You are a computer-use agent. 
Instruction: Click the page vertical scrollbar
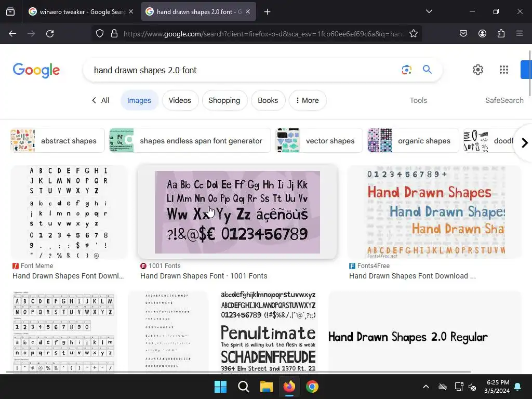[530, 73]
